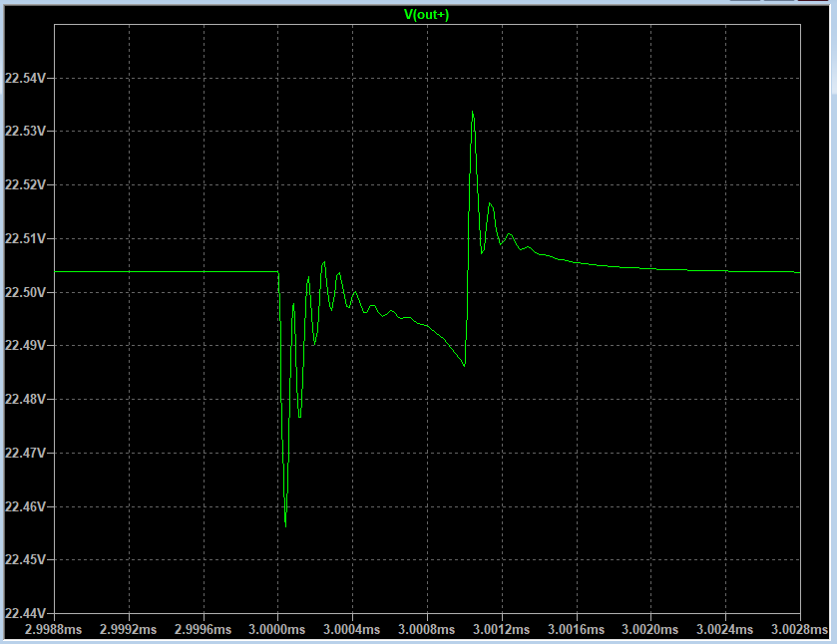
Task: Click the 22.51V vertical axis label
Action: click(x=25, y=238)
